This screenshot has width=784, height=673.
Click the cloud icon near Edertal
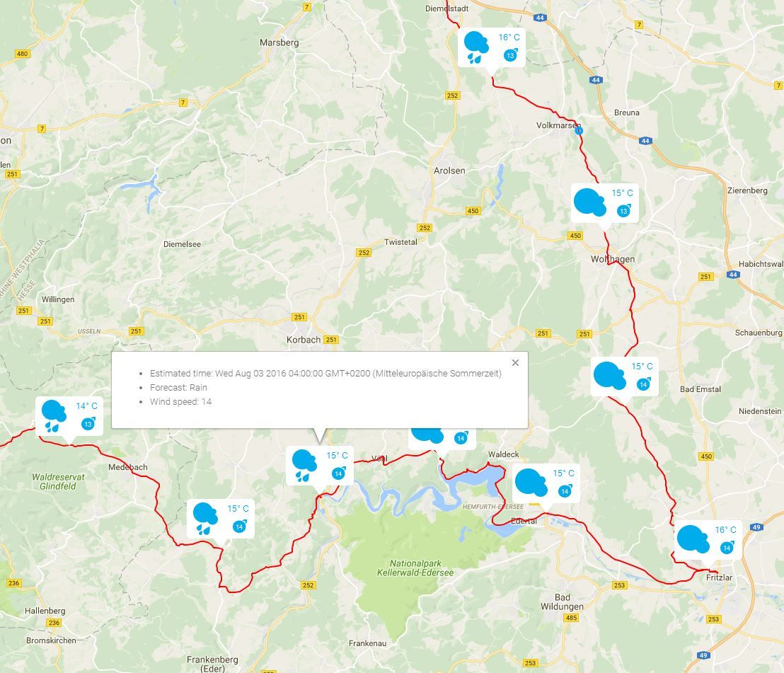[x=531, y=483]
